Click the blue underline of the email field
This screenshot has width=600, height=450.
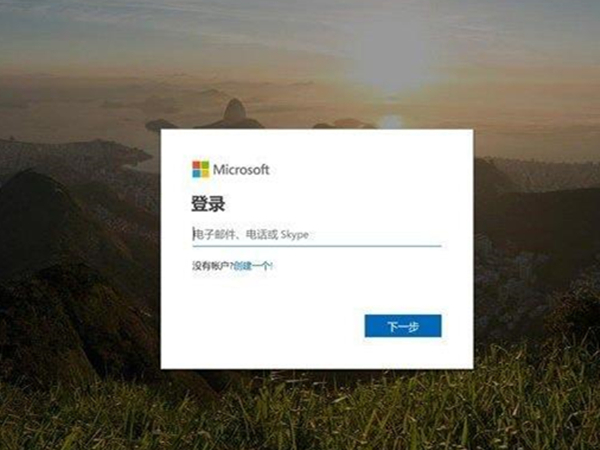click(x=317, y=246)
